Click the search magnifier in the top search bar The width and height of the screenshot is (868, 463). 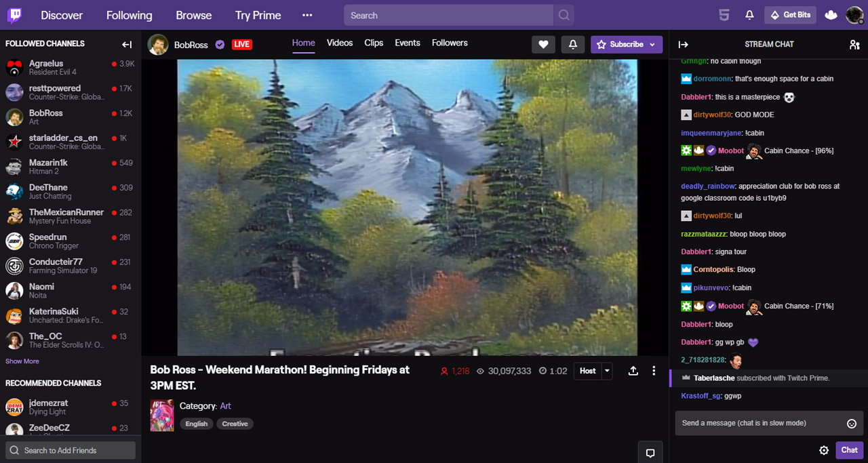(564, 14)
